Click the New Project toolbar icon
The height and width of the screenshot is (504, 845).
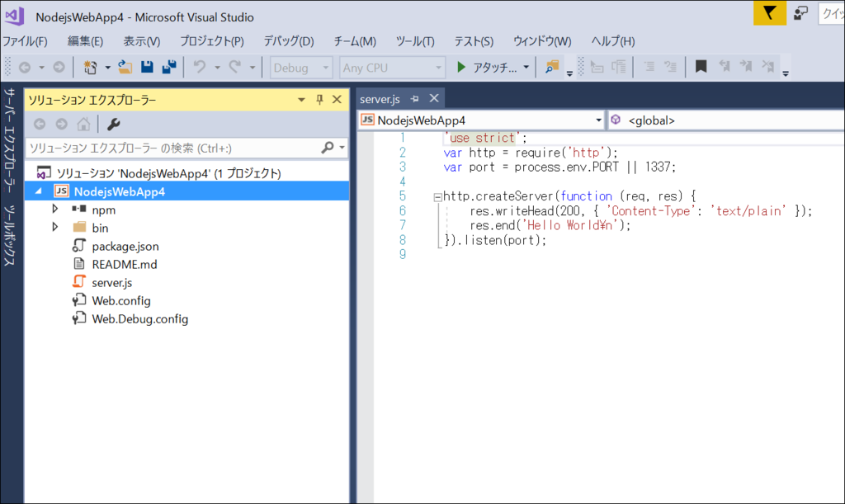[90, 68]
